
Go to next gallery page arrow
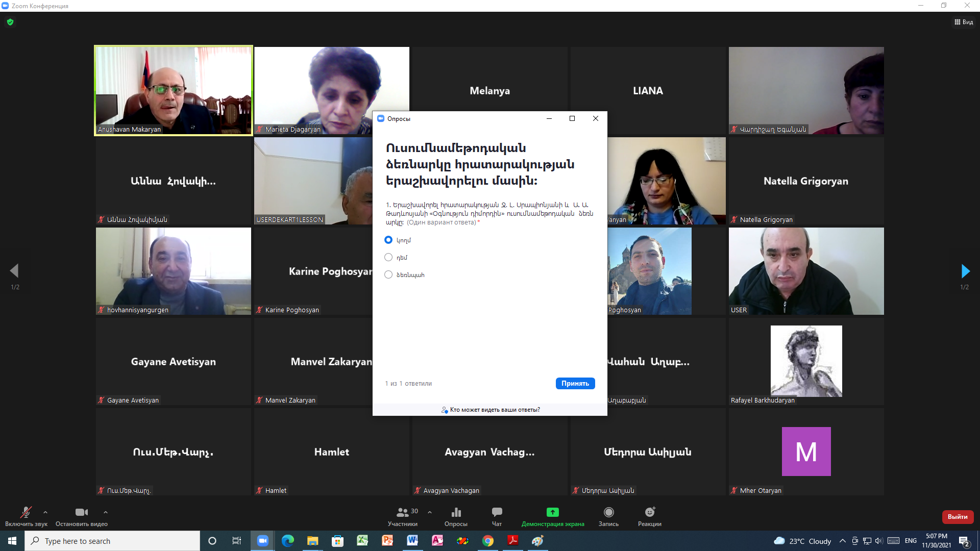(965, 271)
